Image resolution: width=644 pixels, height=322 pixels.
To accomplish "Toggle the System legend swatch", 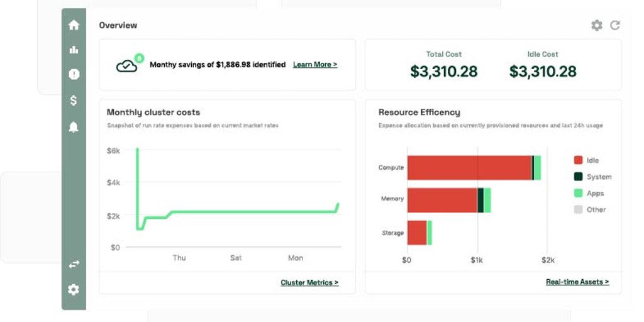I will (578, 177).
